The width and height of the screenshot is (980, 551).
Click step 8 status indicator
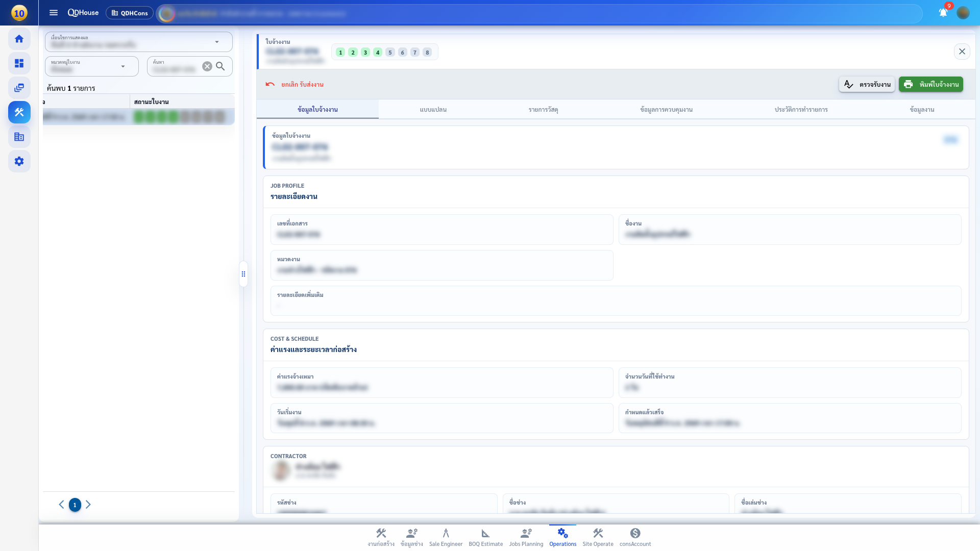(x=427, y=52)
